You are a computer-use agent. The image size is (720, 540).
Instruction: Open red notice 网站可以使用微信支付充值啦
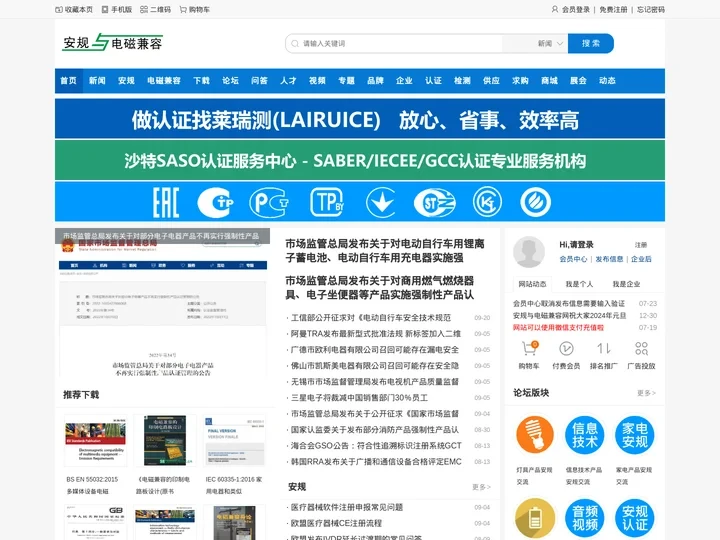558,328
